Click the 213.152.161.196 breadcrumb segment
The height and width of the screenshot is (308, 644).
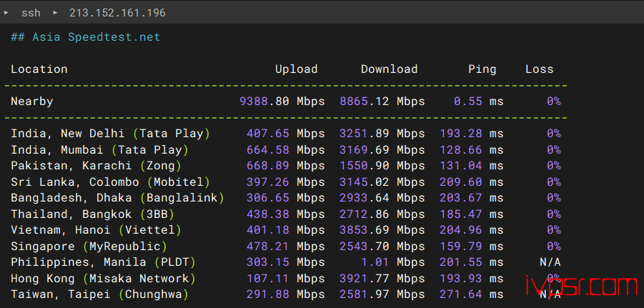(117, 13)
